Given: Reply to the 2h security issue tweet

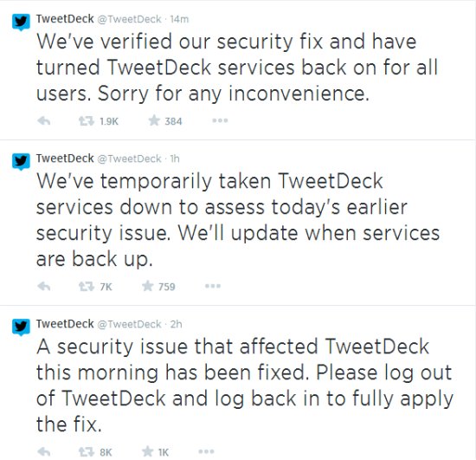Looking at the screenshot, I should [44, 452].
